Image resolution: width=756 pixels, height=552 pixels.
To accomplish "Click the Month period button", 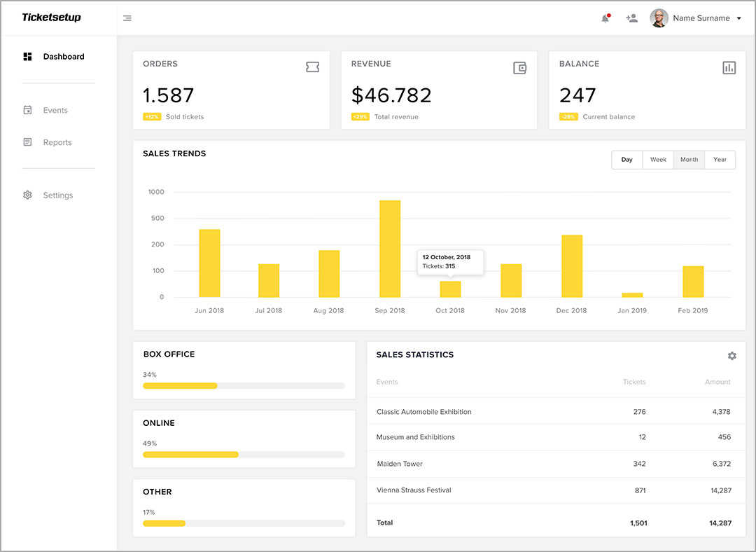I will [689, 160].
